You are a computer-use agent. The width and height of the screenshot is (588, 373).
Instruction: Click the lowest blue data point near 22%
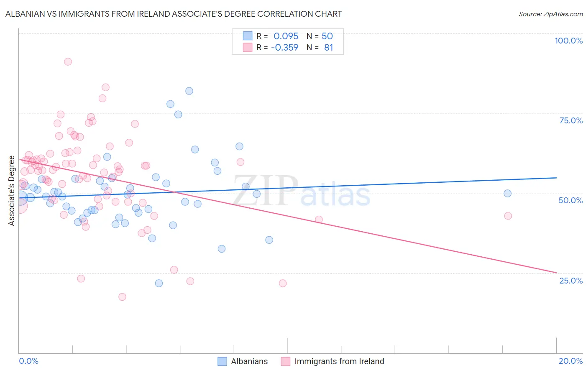(x=159, y=283)
